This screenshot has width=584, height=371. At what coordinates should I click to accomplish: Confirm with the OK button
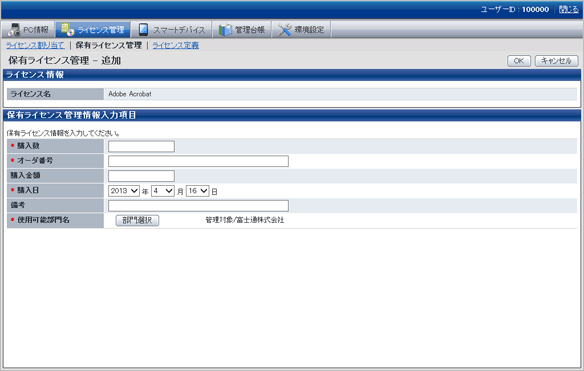coord(519,61)
